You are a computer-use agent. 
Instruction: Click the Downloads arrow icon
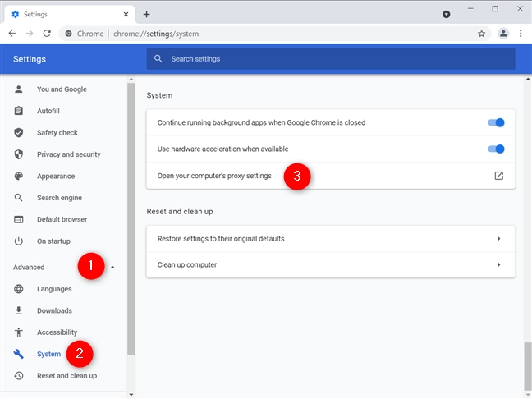(19, 310)
